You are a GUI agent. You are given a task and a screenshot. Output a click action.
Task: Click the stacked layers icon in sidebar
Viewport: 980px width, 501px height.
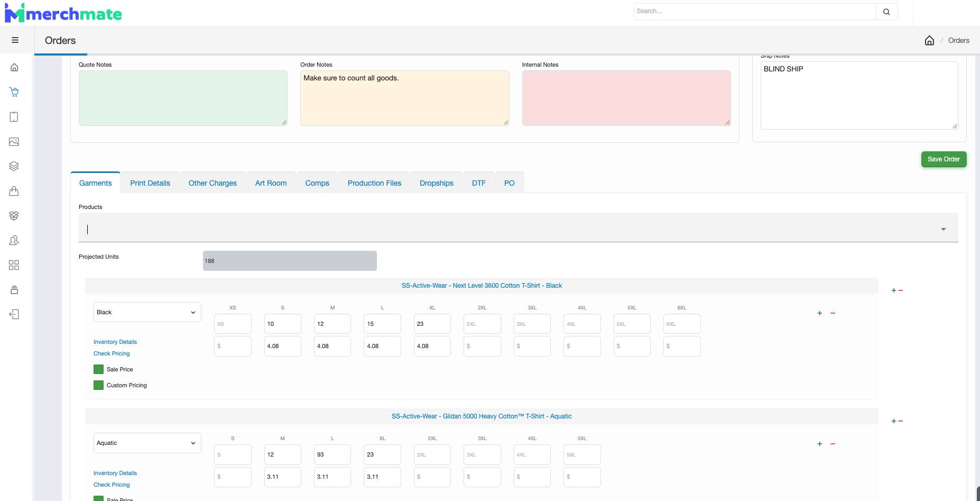(14, 166)
